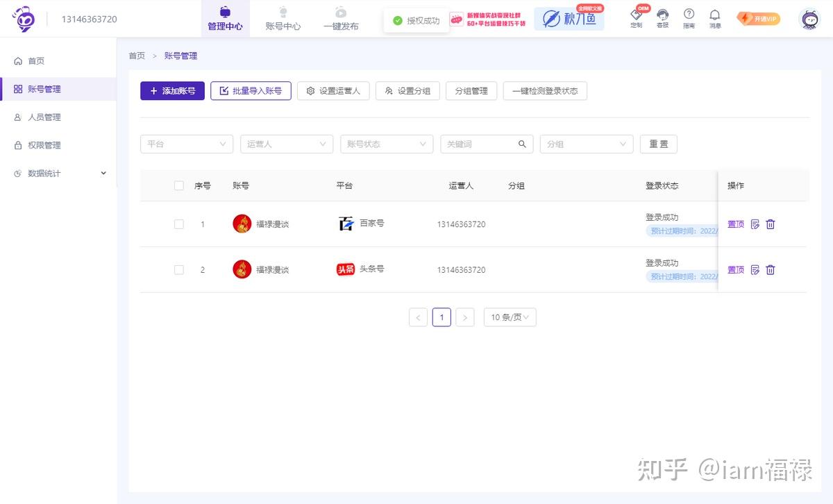Open the 10 条/页 page size dropdown
This screenshot has width=833, height=504.
click(510, 317)
